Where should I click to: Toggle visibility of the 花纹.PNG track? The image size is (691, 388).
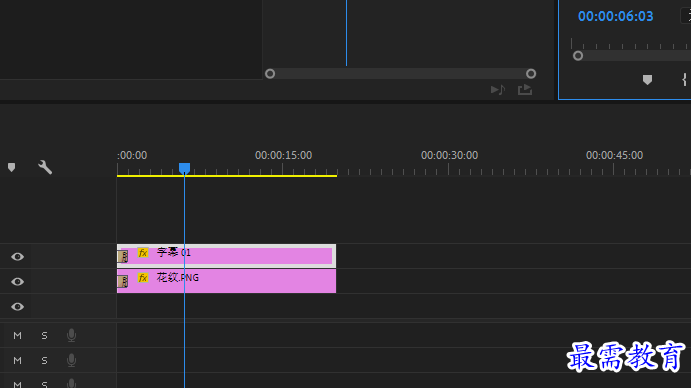(x=18, y=281)
